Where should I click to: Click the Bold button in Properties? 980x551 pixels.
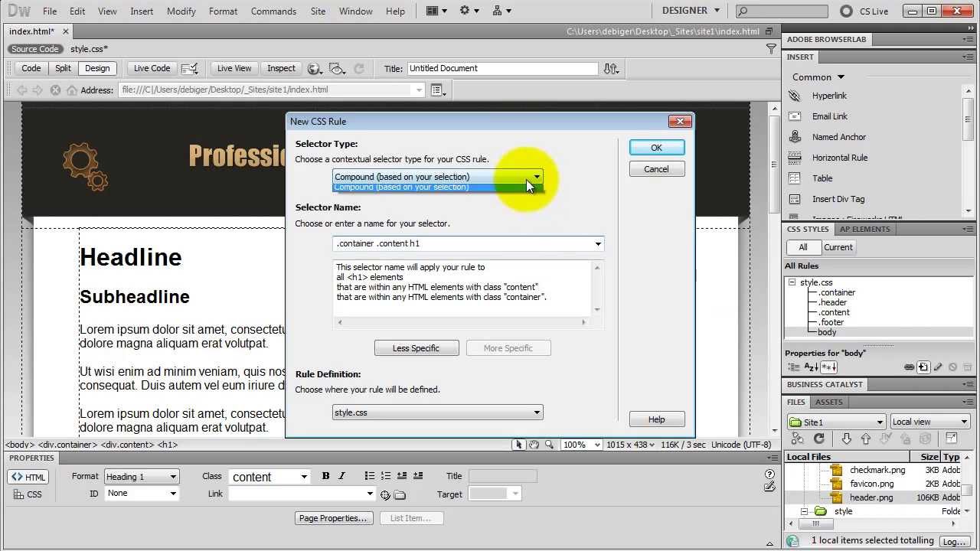coord(325,476)
